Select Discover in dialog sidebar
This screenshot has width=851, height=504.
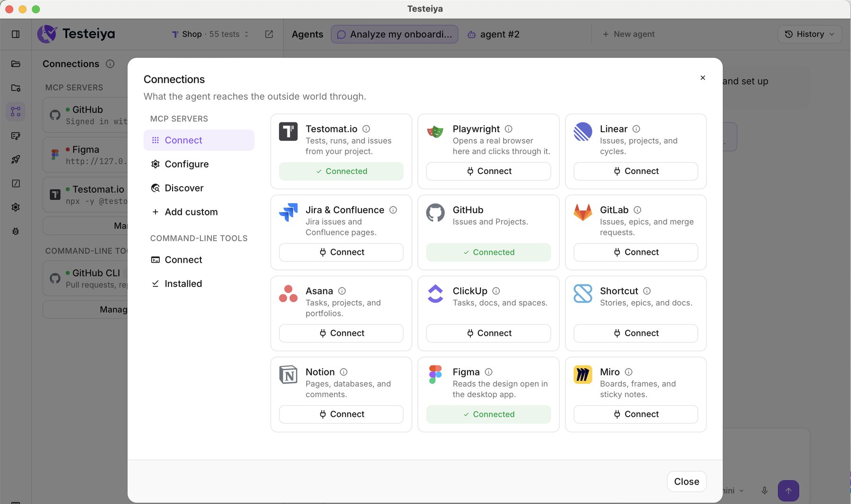coord(199,188)
